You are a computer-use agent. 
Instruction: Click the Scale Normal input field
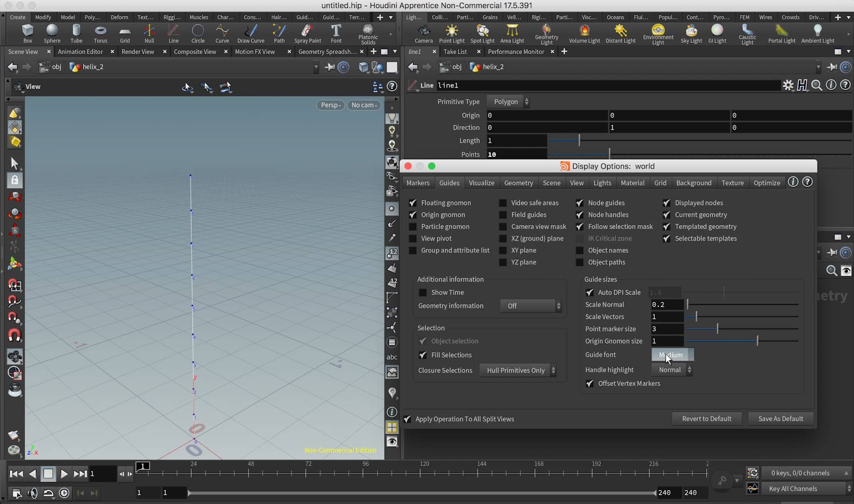point(667,304)
